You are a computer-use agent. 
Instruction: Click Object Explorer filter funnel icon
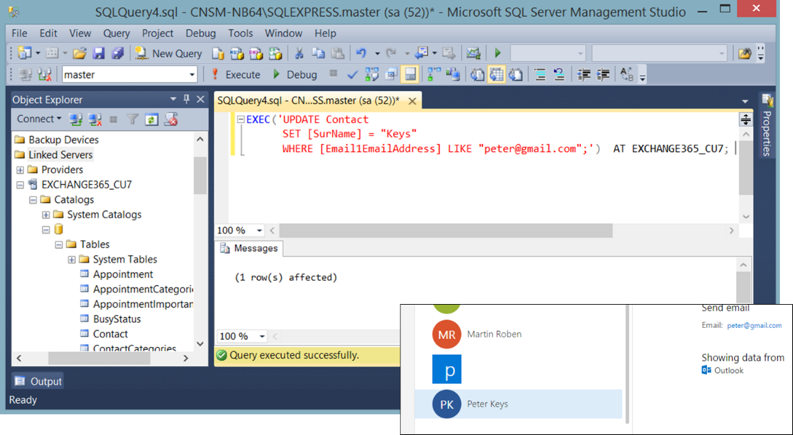click(133, 119)
